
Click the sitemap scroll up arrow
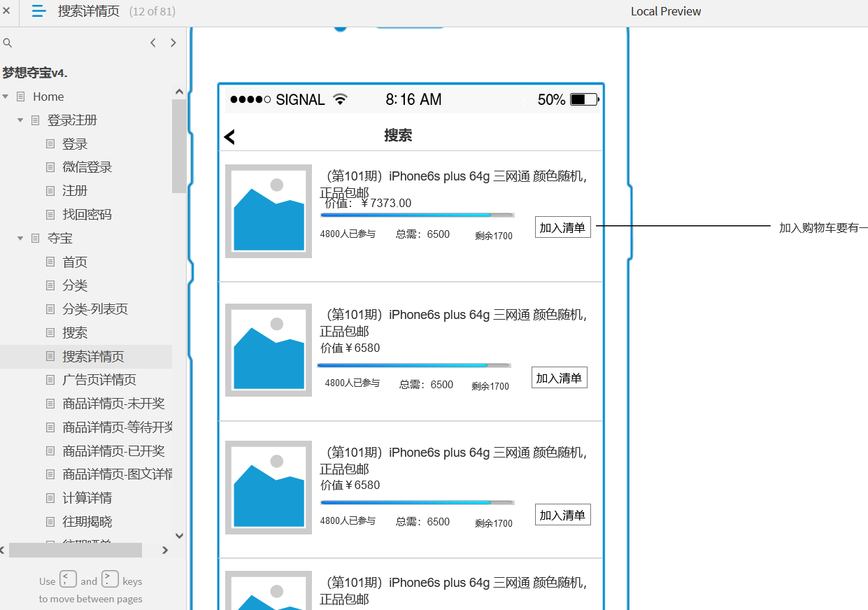(179, 92)
